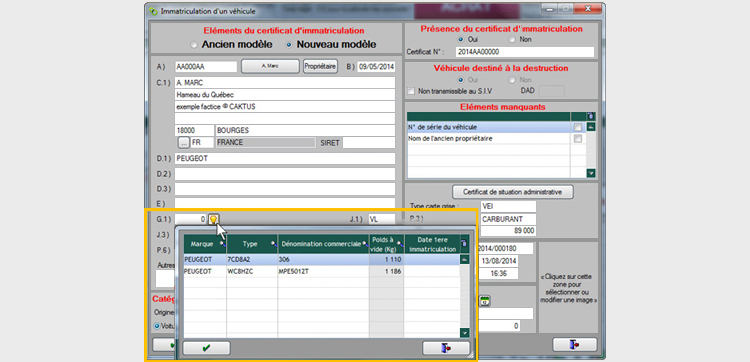This screenshot has height=362, width=750.
Task: Click the A) field containing AA000AA
Action: pyautogui.click(x=206, y=66)
